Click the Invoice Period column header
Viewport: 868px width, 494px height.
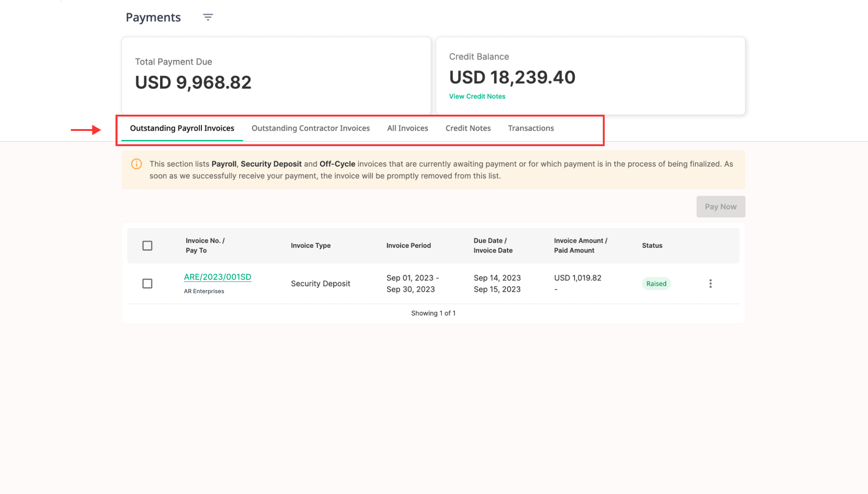click(408, 246)
